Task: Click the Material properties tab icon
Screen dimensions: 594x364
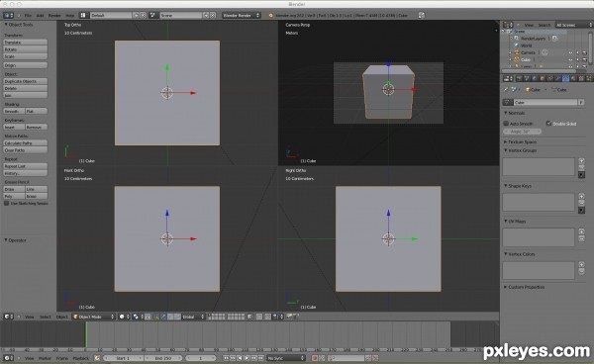Action: coord(573,78)
